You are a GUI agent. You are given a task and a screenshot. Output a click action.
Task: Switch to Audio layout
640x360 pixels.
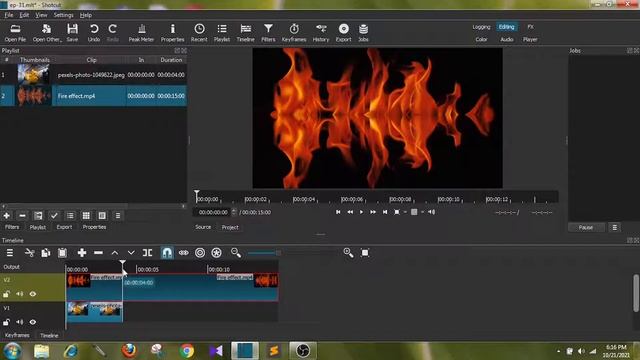pyautogui.click(x=507, y=40)
